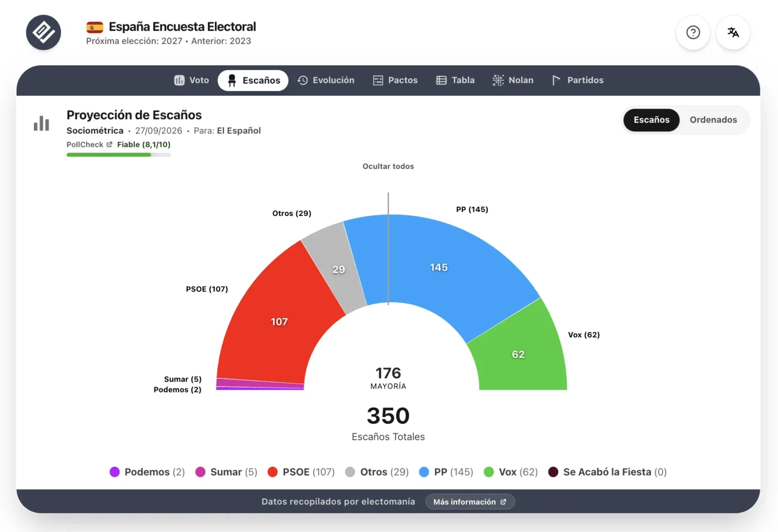The image size is (778, 532).
Task: Select the Escaños tab in the navigation bar
Action: coord(253,80)
